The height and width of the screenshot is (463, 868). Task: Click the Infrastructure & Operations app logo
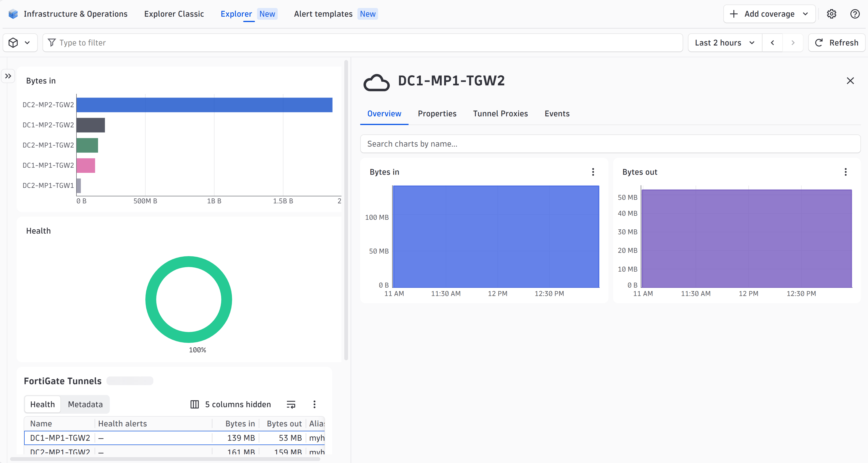[x=13, y=14]
